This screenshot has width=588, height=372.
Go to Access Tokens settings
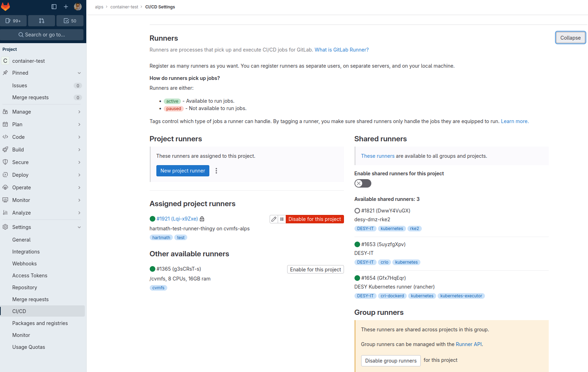(30, 276)
